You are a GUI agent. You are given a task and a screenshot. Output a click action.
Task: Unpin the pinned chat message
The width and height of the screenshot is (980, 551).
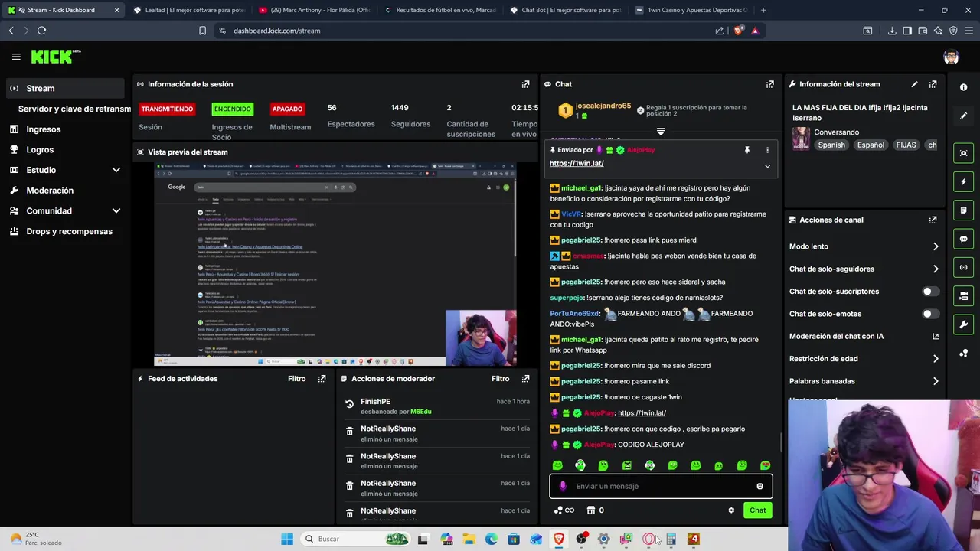click(746, 150)
